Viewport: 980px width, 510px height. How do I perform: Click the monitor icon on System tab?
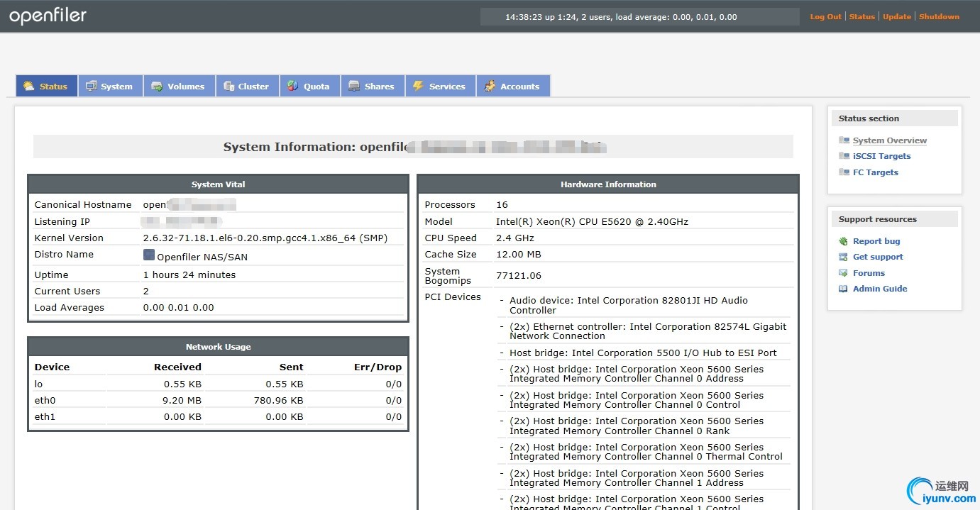click(92, 87)
